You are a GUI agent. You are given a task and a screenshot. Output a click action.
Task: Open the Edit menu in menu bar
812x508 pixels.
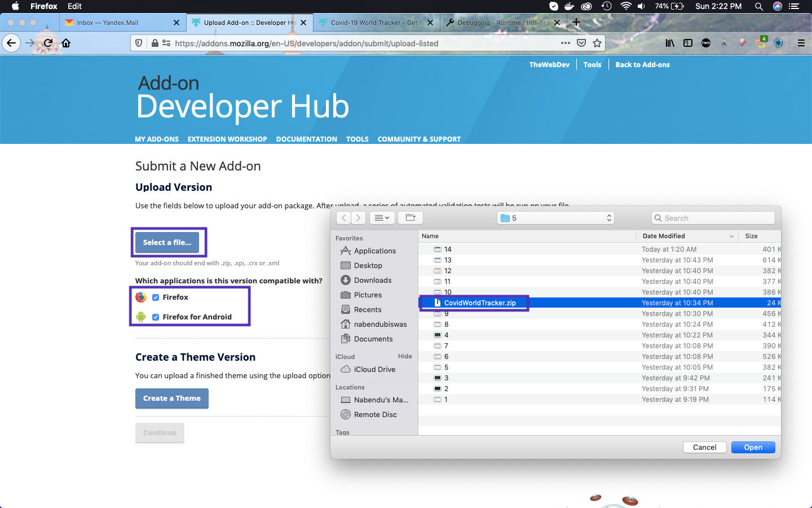coord(74,6)
